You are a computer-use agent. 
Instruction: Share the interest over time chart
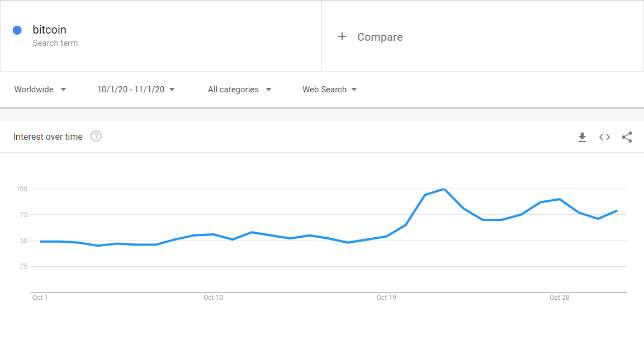pos(627,137)
